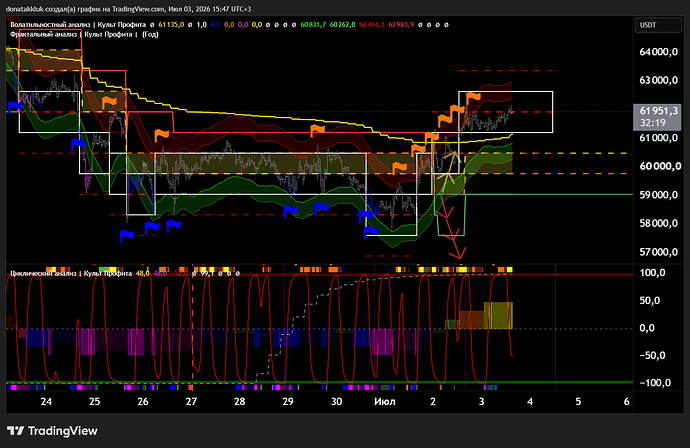Image resolution: width=690 pixels, height=448 pixels.
Task: Click the yellow 61135,0 value in the legend
Action: 171,25
